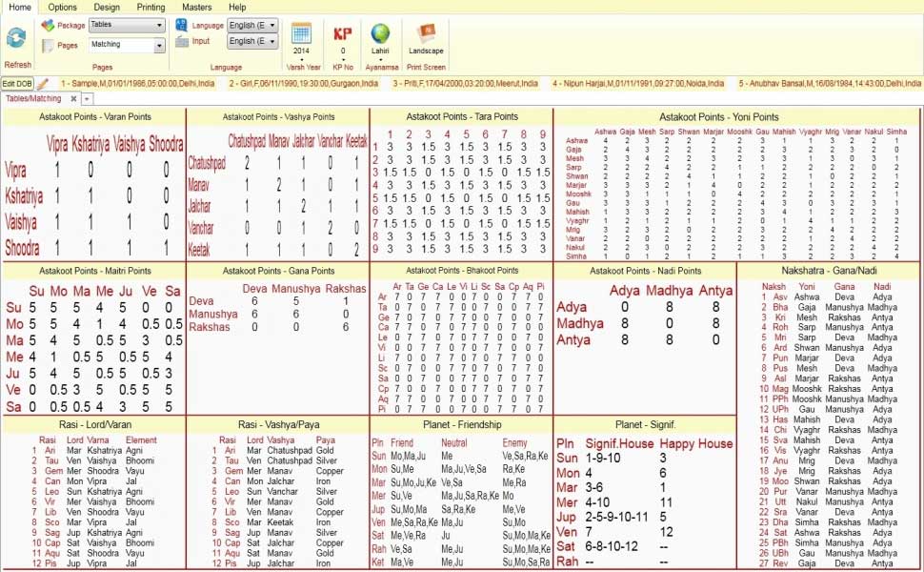Viewport: 924px width, 572px height.
Task: Click the Element column header in Rasi table
Action: pos(141,439)
